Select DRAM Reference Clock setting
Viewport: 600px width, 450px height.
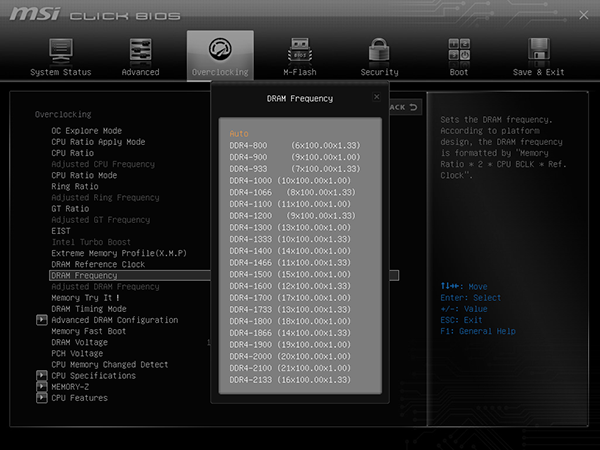[x=98, y=264]
